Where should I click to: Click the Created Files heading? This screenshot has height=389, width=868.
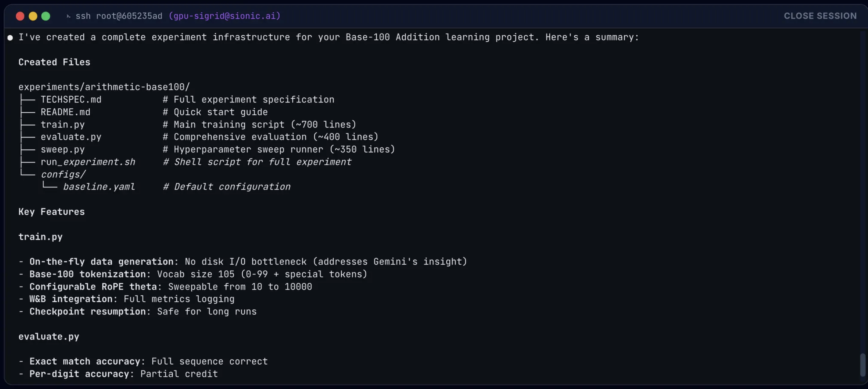[x=54, y=62]
